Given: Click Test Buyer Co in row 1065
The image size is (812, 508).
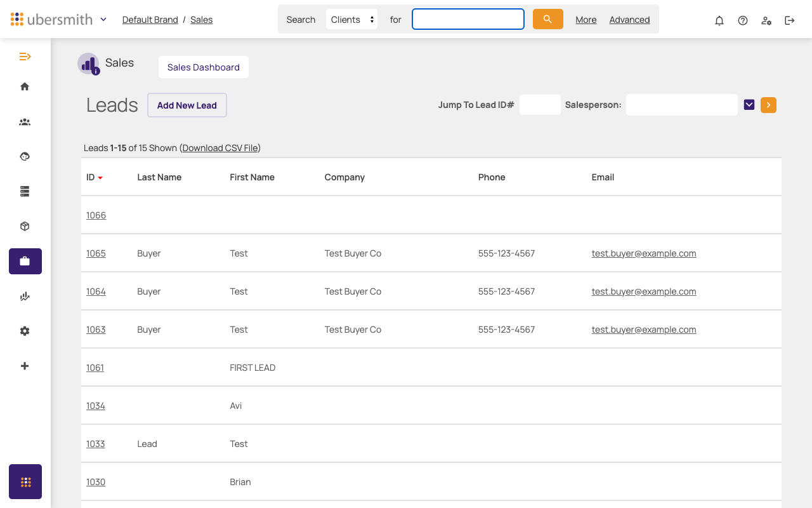Looking at the screenshot, I should [353, 253].
